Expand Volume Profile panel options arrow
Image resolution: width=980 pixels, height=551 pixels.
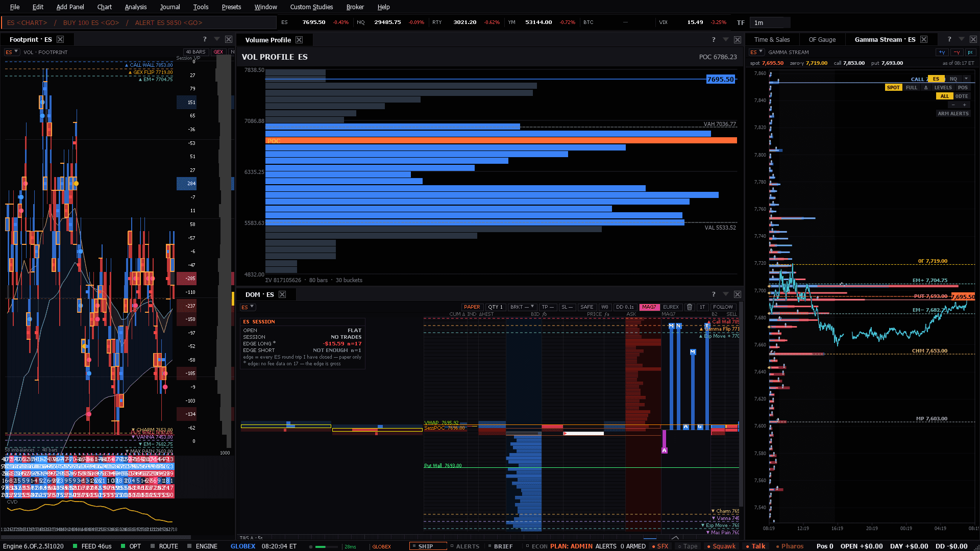pos(726,39)
